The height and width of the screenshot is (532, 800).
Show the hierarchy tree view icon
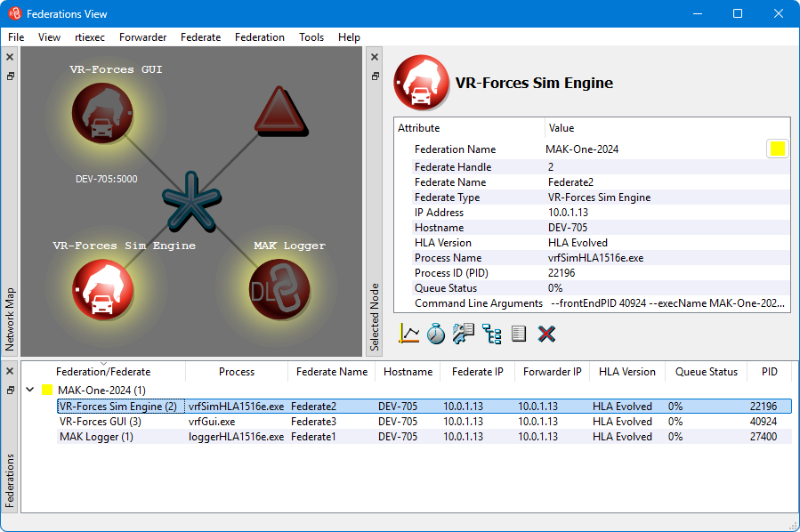(x=492, y=334)
